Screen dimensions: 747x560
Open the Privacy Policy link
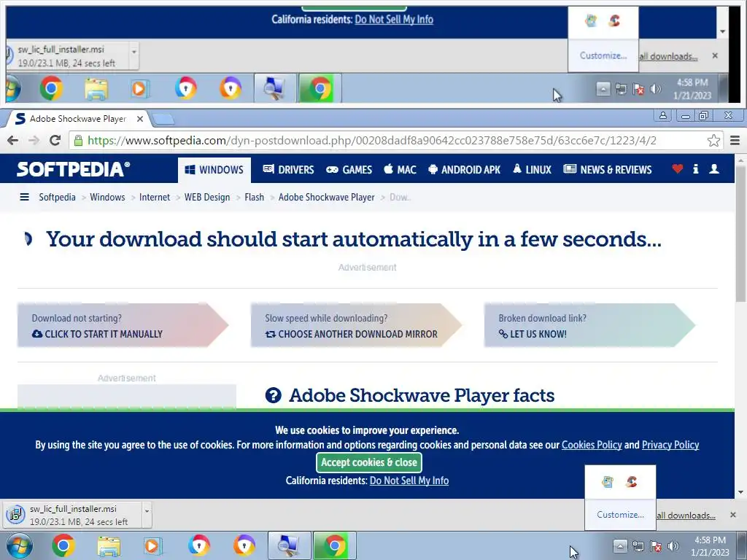coord(670,445)
